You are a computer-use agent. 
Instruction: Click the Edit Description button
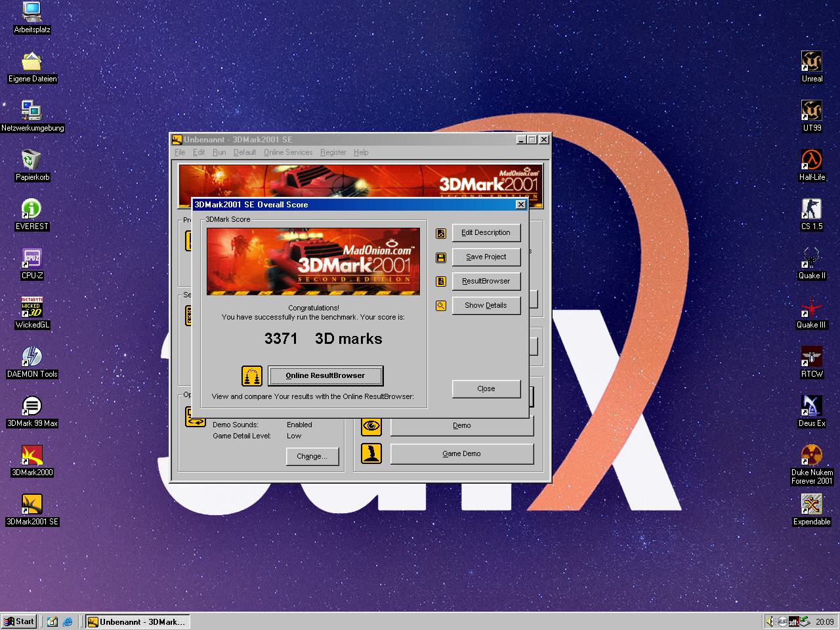[486, 232]
